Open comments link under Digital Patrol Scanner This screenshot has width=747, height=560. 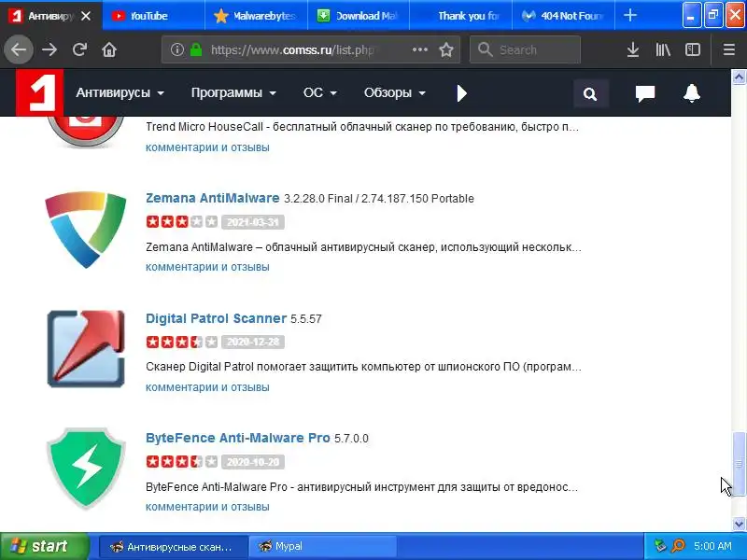(x=207, y=387)
